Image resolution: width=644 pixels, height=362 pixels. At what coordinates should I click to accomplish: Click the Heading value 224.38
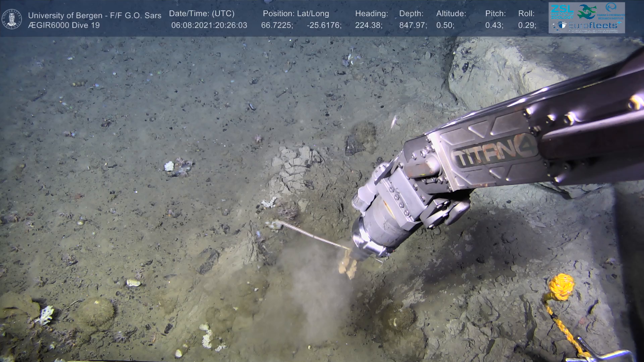point(368,25)
